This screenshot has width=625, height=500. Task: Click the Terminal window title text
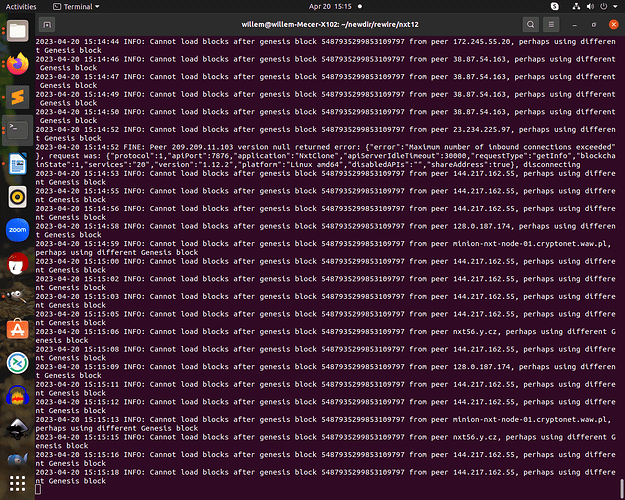pos(330,25)
